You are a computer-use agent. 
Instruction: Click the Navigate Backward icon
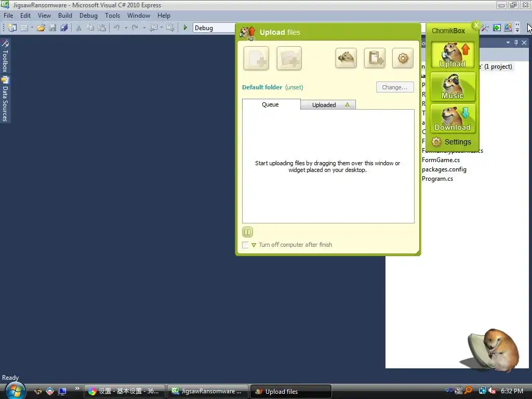tap(154, 28)
